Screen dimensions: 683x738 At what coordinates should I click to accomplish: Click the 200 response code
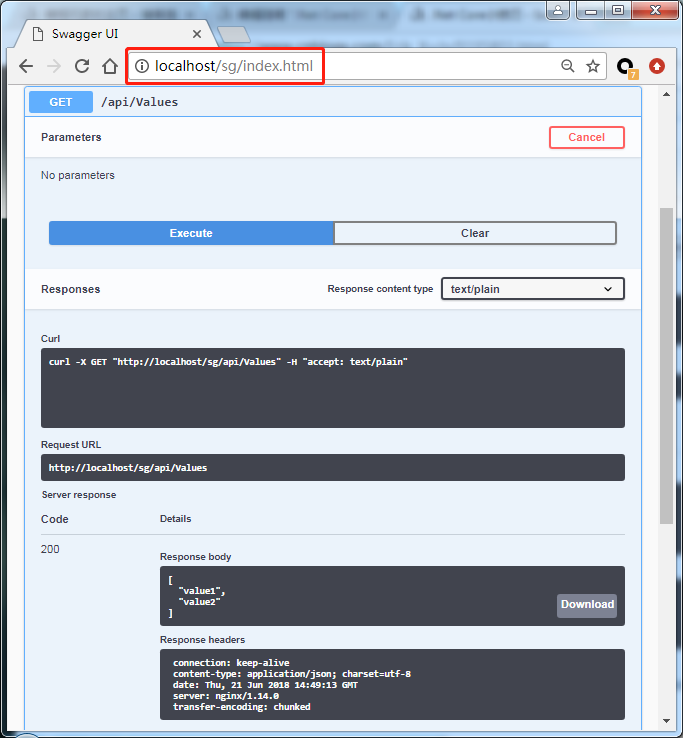(50, 549)
